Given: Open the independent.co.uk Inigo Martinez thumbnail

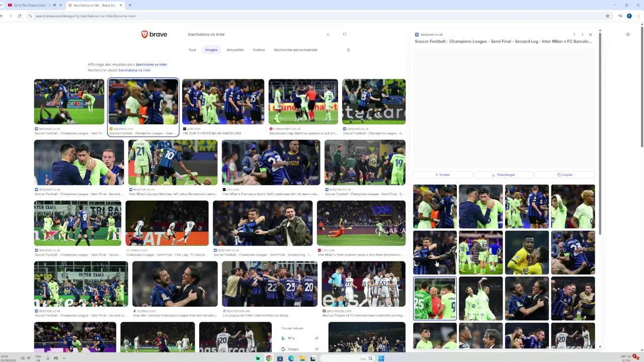Looking at the screenshot, I should coord(303,102).
